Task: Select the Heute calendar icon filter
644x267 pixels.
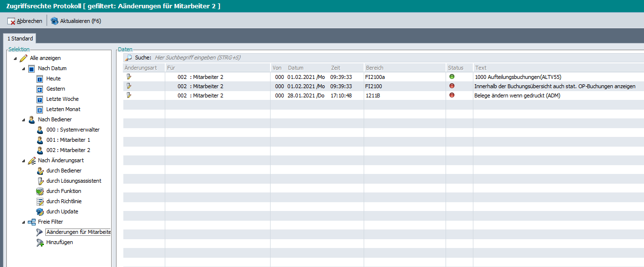Action: pos(40,78)
